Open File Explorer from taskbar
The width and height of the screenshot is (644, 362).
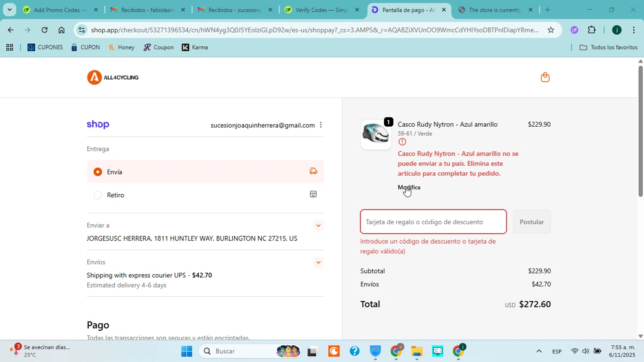[x=417, y=351]
